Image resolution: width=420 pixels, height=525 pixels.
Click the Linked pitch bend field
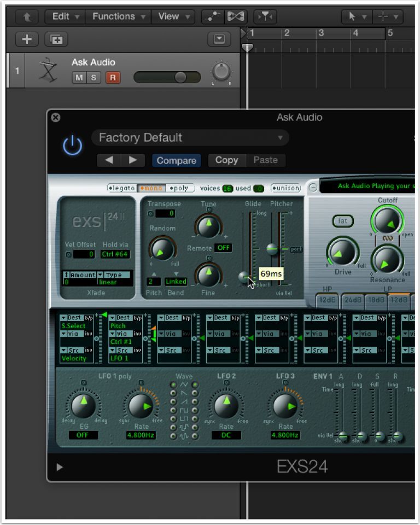(176, 282)
